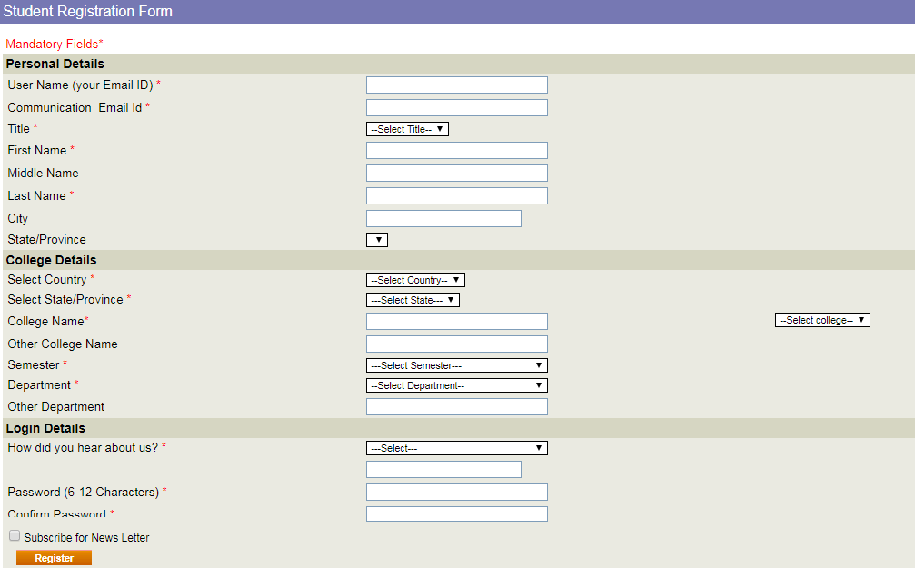Click the Personal Details section heading
Viewport: 915px width, 588px height.
pyautogui.click(x=55, y=65)
